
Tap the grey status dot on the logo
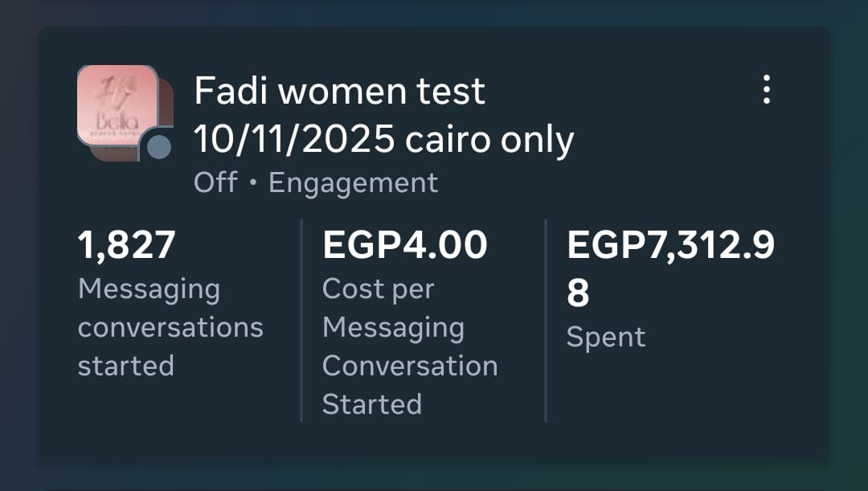[x=159, y=147]
